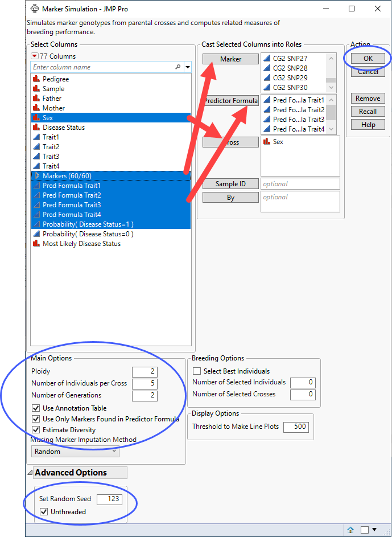This screenshot has width=392, height=537.
Task: Enable Select Best Individuals checkbox
Action: click(x=197, y=371)
